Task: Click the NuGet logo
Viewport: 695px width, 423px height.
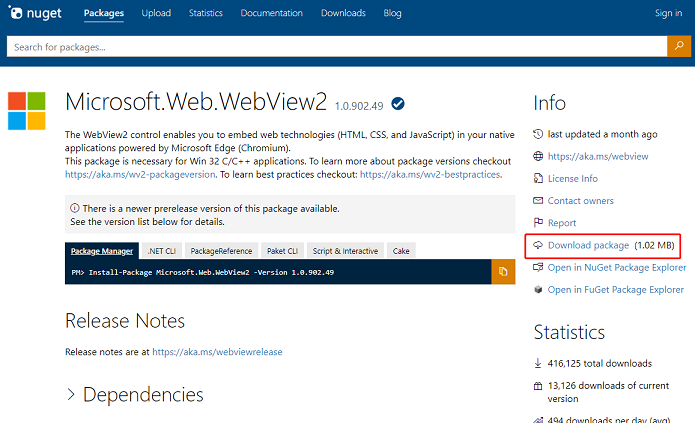Action: coord(37,13)
